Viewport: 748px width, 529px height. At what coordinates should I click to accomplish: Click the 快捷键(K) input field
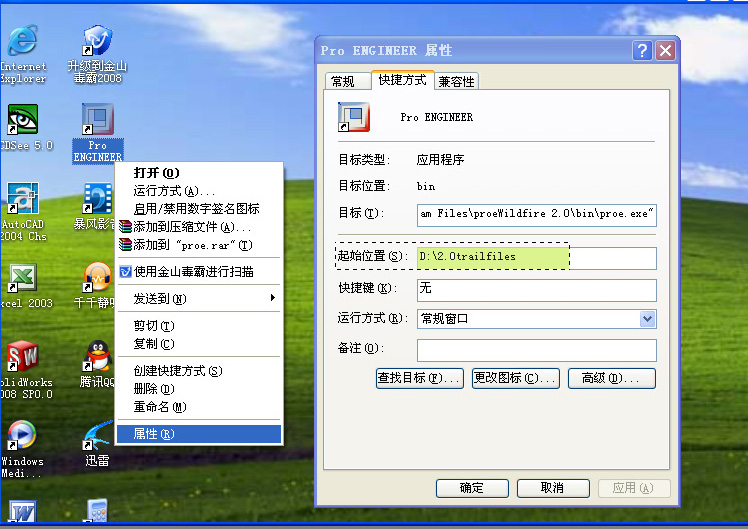click(537, 290)
